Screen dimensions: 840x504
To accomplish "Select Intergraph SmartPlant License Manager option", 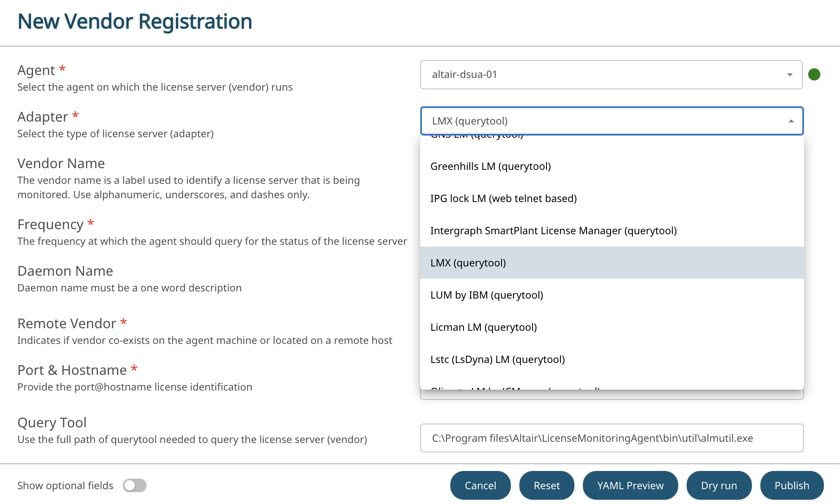I will (553, 231).
